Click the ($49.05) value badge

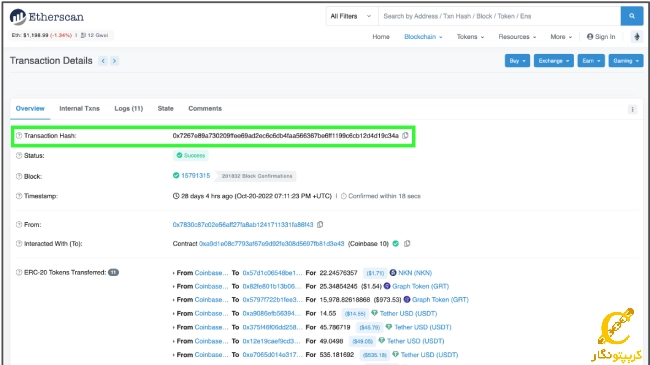click(x=362, y=341)
